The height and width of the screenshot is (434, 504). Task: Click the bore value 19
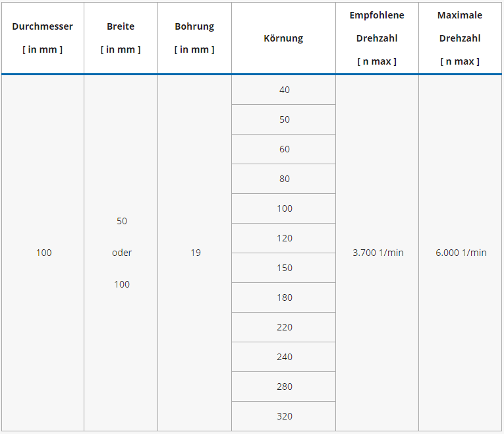click(195, 253)
